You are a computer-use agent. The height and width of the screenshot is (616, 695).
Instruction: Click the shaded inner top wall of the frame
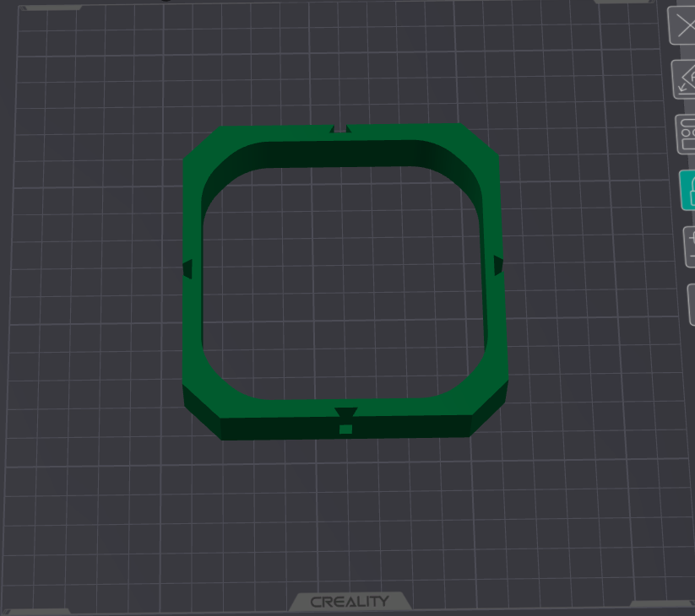(x=341, y=154)
